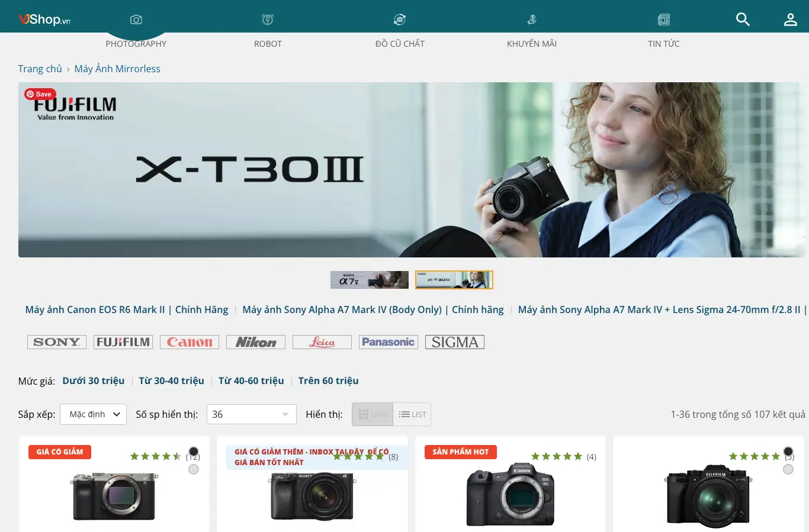Filter by Sigma brand logo

click(x=455, y=342)
